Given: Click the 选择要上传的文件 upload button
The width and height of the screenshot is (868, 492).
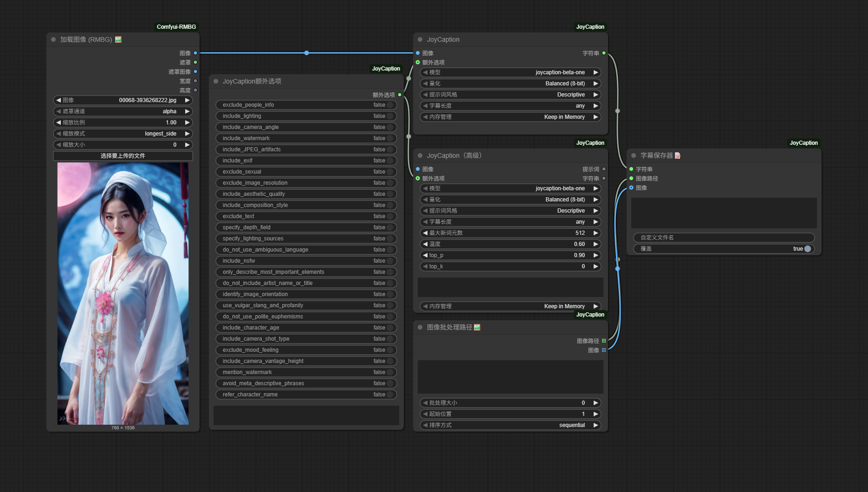Looking at the screenshot, I should (x=123, y=156).
